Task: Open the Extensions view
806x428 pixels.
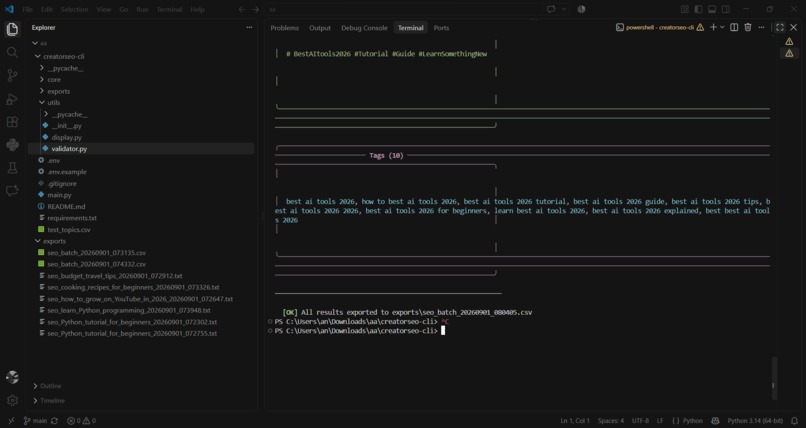Action: coord(12,122)
